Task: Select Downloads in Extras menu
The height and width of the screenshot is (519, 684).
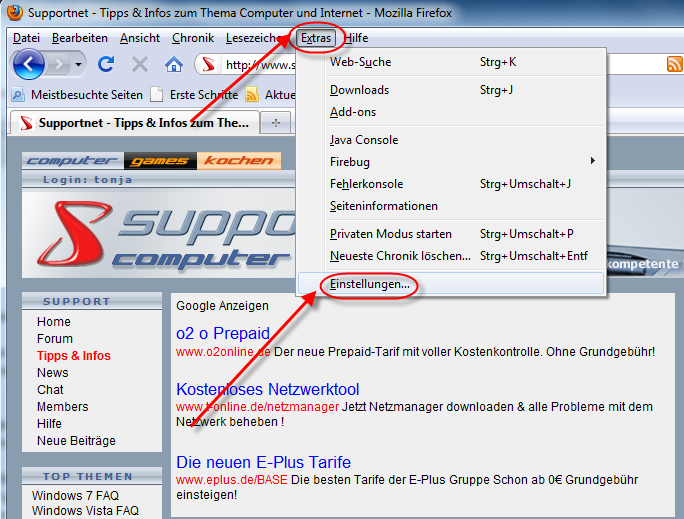Action: click(x=451, y=90)
